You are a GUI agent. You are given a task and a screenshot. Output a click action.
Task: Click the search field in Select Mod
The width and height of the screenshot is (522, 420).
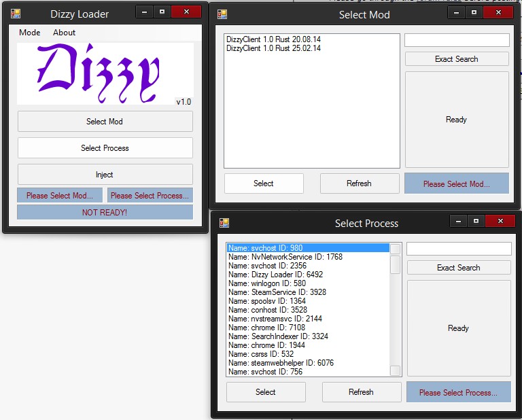pos(456,41)
